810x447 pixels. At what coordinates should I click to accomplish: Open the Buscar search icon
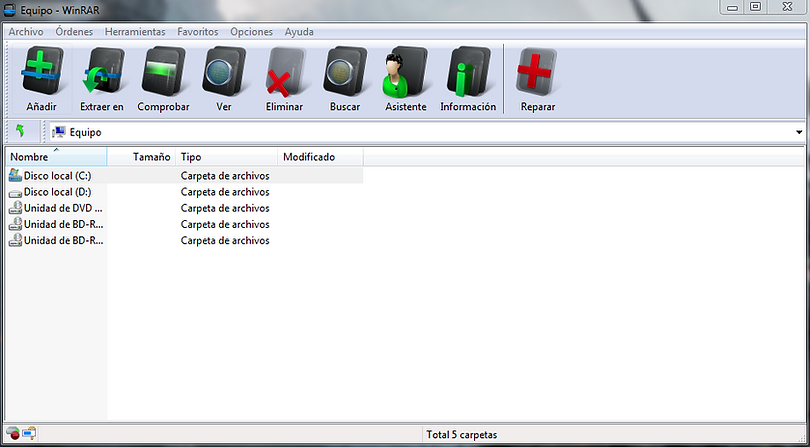(345, 71)
